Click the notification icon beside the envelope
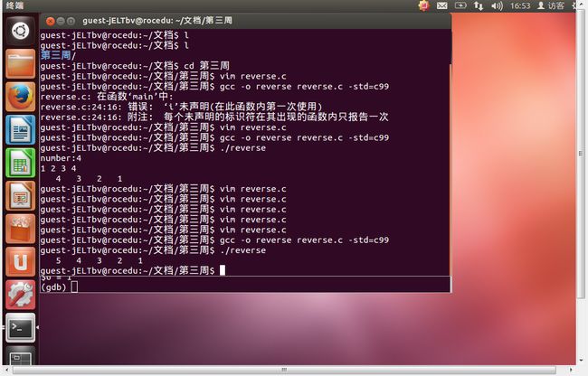The image size is (588, 376). (424, 5)
